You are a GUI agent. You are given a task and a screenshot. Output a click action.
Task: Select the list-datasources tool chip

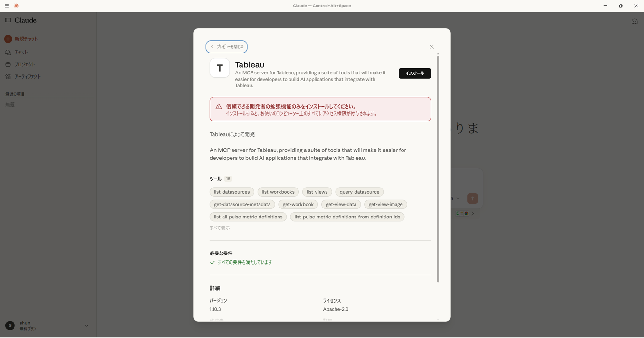(232, 192)
